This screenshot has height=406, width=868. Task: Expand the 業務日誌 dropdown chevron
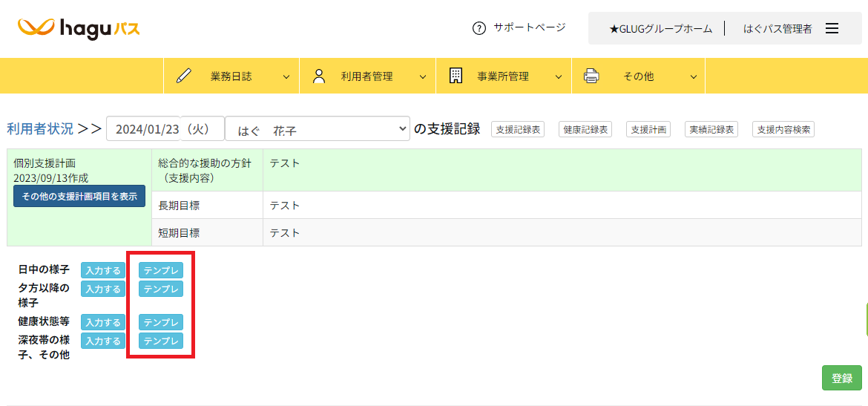coord(286,76)
